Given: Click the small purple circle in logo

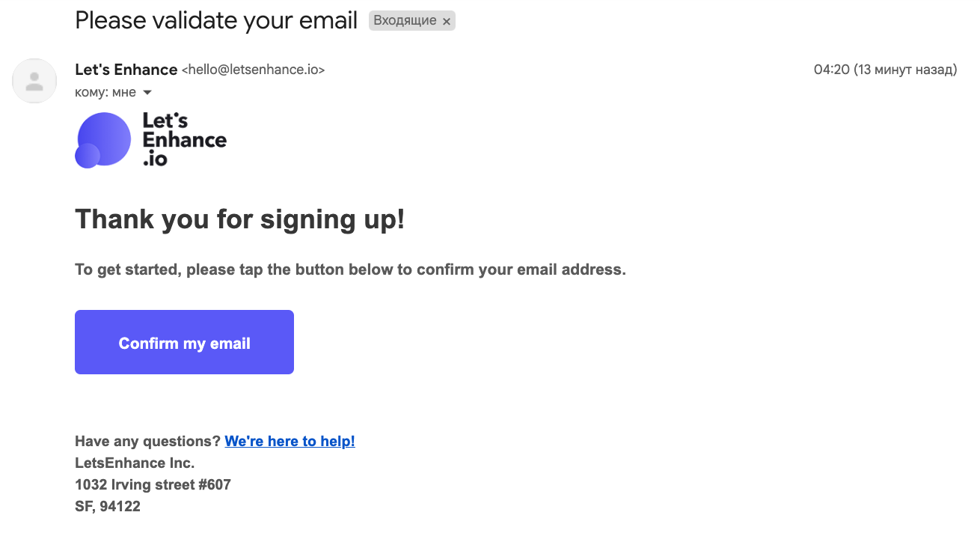Looking at the screenshot, I should point(88,156).
